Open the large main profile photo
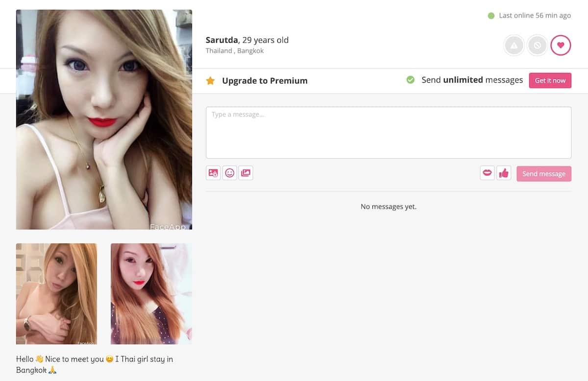 click(x=104, y=119)
